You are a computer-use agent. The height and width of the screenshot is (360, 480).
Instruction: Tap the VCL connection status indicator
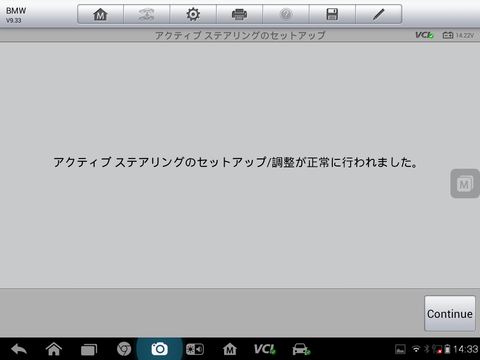[x=424, y=35]
